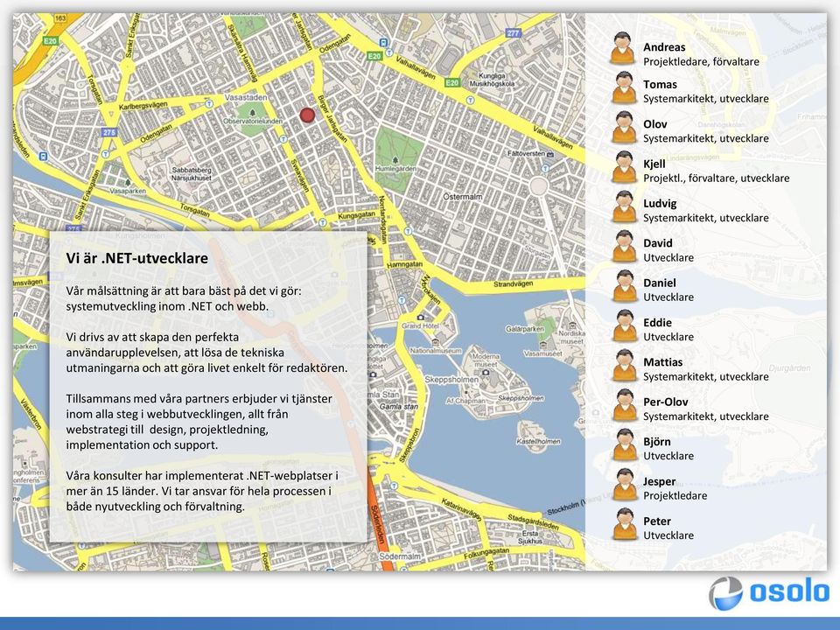Click the avatar icon next to Eddie
Screen dimensions: 840x630
[624, 325]
